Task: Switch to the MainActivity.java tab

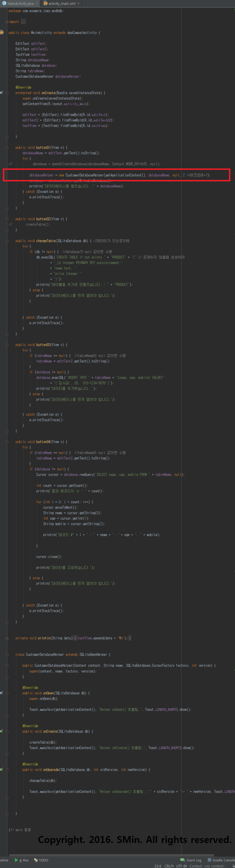Action: 20,3
